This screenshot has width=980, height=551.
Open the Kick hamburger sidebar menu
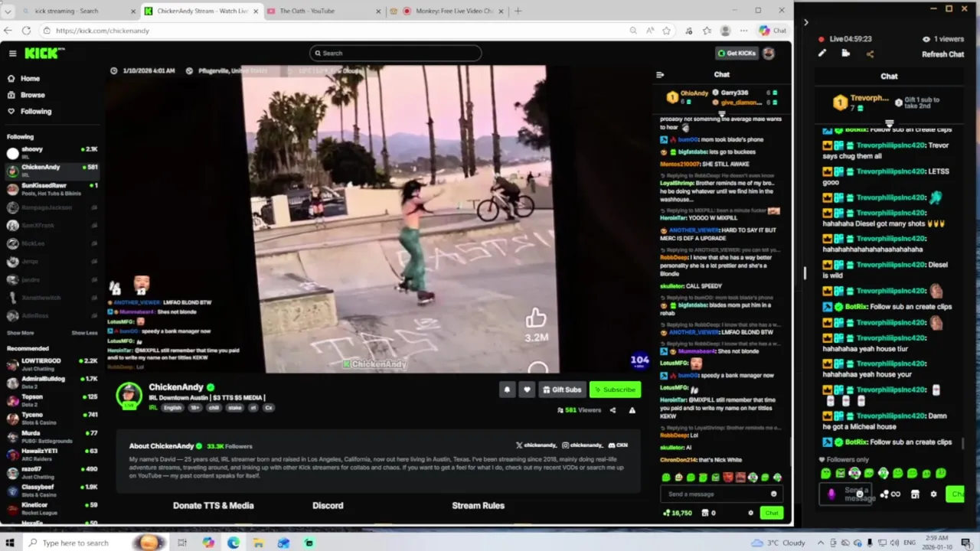(12, 53)
